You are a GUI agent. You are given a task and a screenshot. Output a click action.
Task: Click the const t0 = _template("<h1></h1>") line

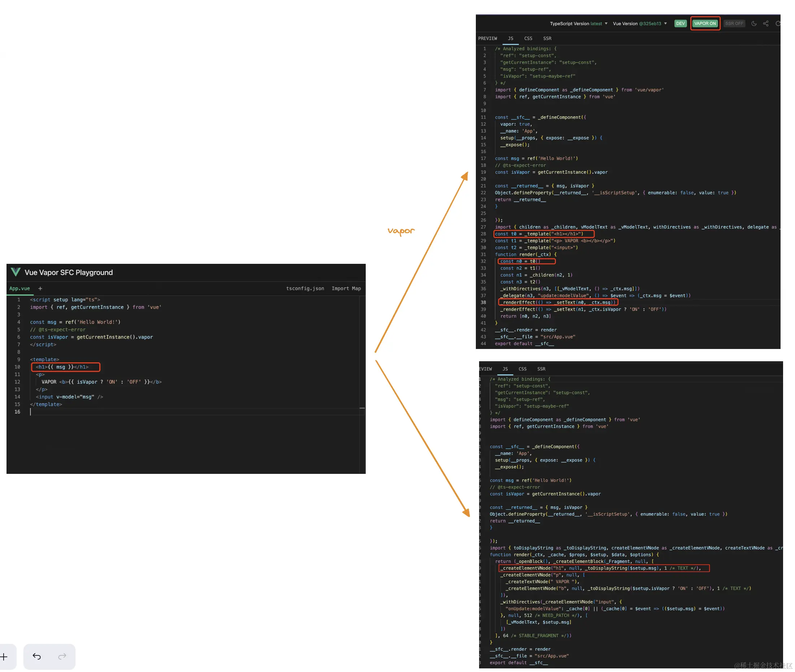tap(539, 234)
